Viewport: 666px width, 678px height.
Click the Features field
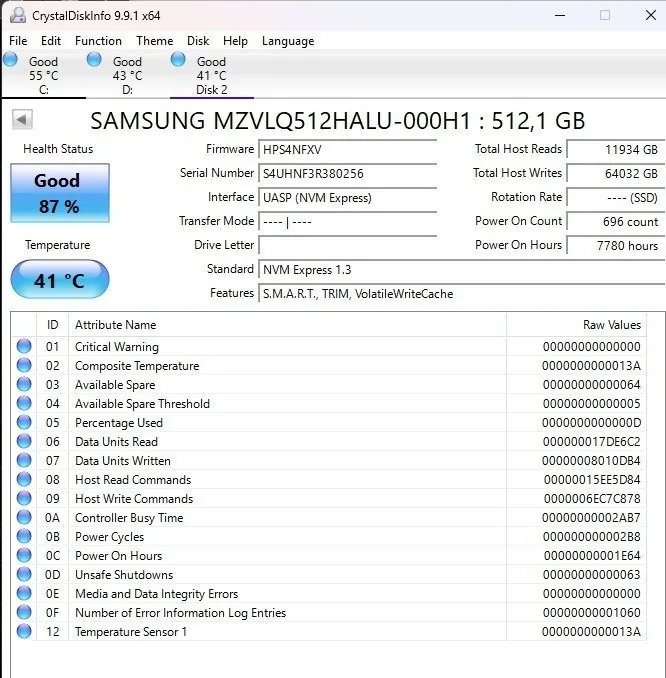461,294
